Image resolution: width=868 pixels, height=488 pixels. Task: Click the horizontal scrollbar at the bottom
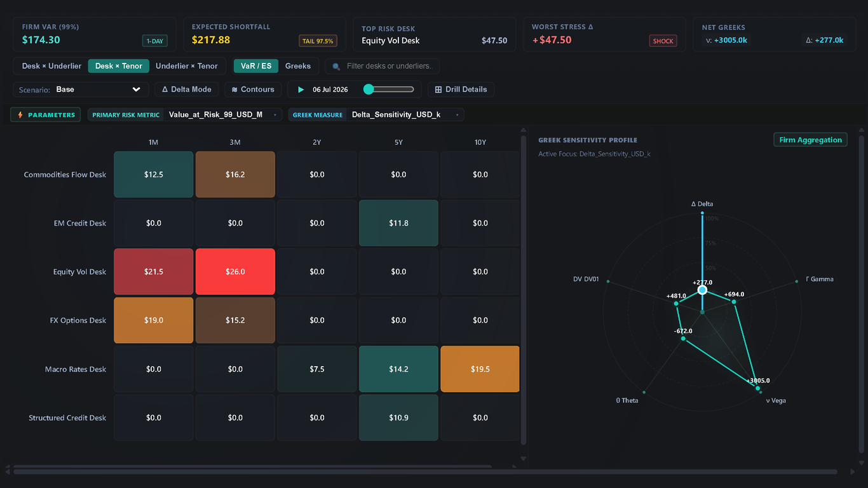[x=425, y=471]
